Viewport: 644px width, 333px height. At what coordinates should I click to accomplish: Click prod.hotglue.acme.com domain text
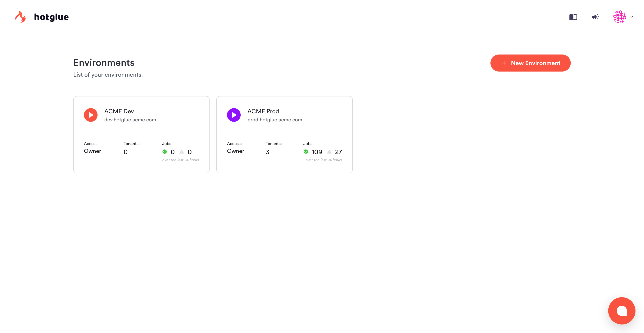275,120
